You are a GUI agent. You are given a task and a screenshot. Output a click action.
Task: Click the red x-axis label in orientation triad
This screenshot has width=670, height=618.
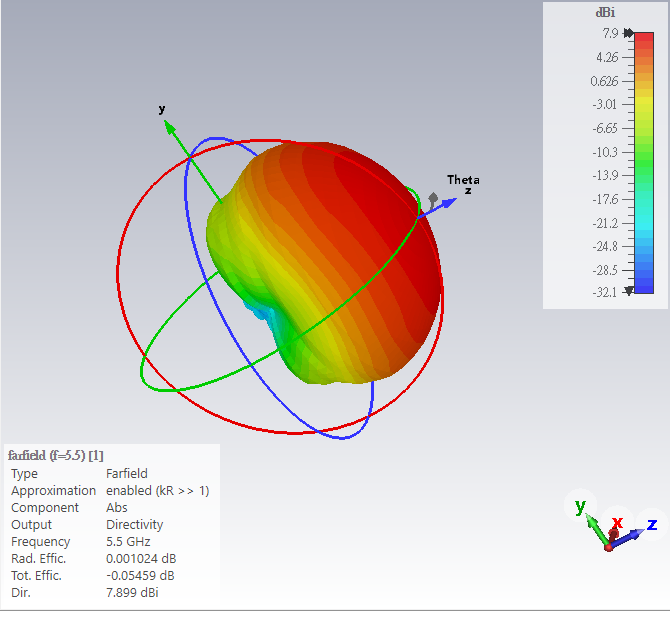click(617, 522)
